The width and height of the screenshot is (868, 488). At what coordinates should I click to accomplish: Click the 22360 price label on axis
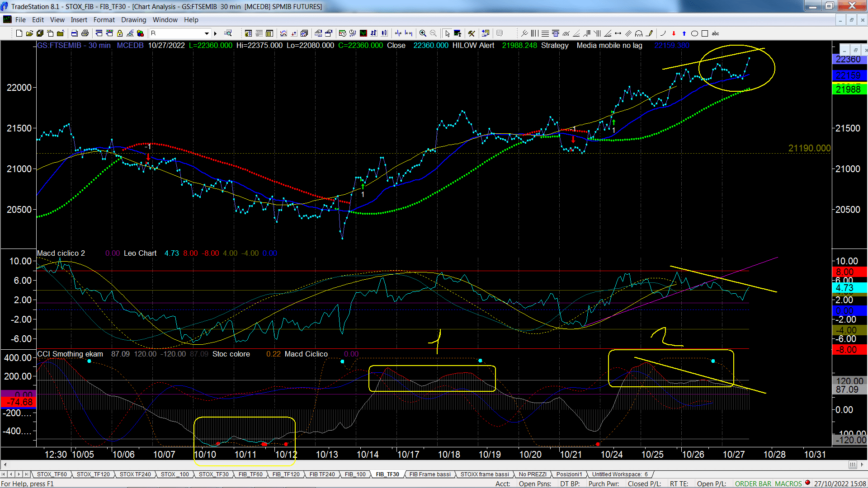pyautogui.click(x=849, y=59)
